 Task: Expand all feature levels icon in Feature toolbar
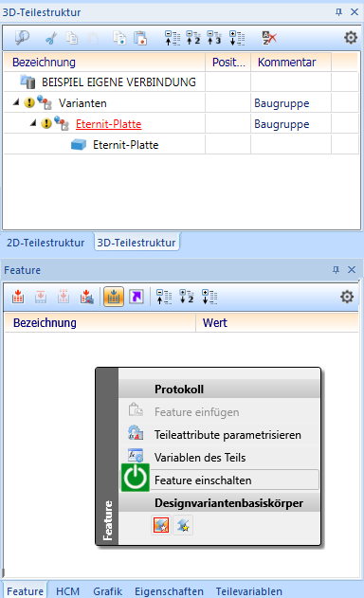209,297
